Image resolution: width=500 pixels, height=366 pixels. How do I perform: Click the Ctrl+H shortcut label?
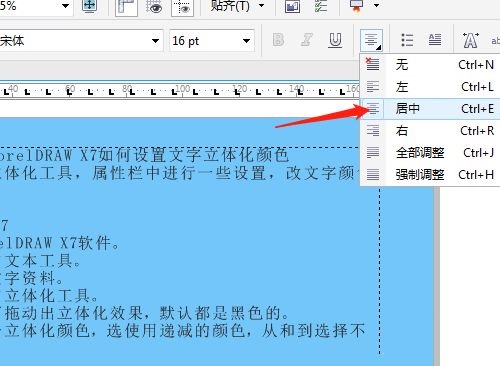coord(476,174)
